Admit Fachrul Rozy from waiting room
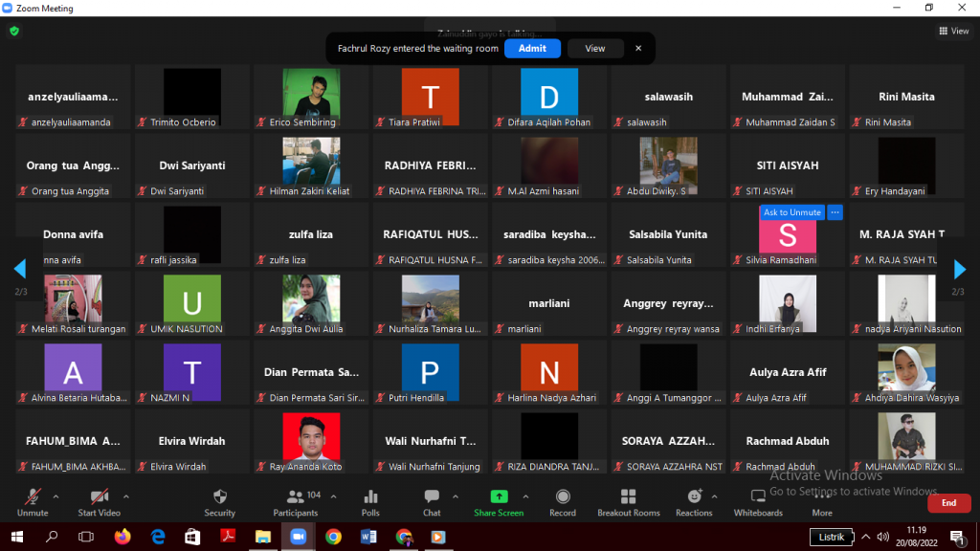 pos(532,48)
